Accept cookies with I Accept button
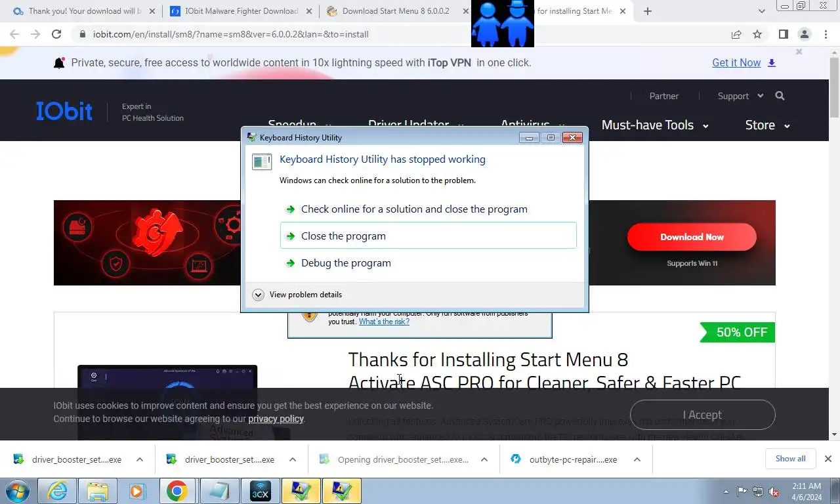The image size is (840, 504). 702,415
